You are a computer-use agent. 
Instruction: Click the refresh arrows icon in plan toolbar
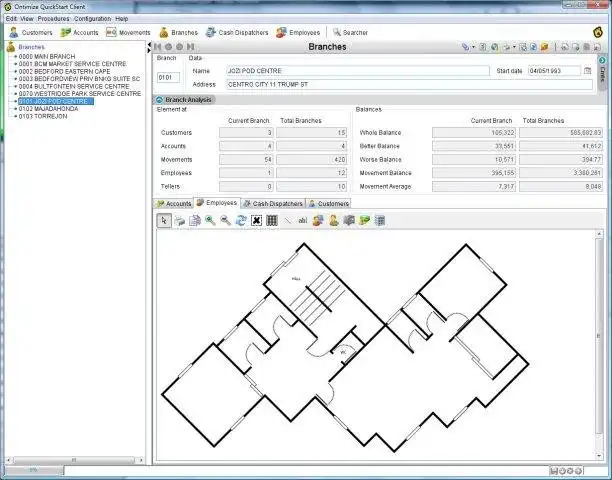(241, 220)
